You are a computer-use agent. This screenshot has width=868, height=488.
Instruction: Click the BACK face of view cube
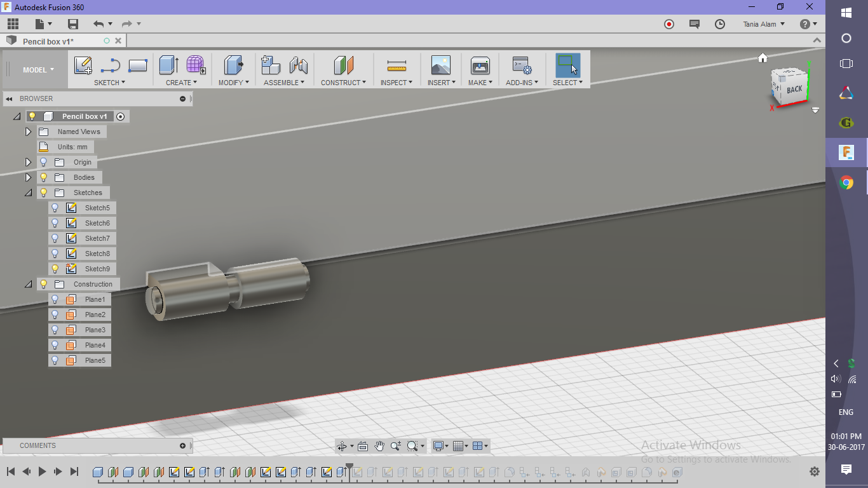click(x=794, y=90)
